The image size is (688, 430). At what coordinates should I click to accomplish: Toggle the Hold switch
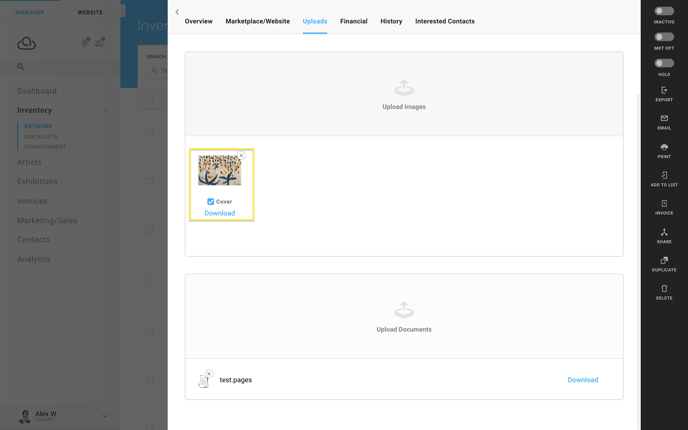point(664,63)
